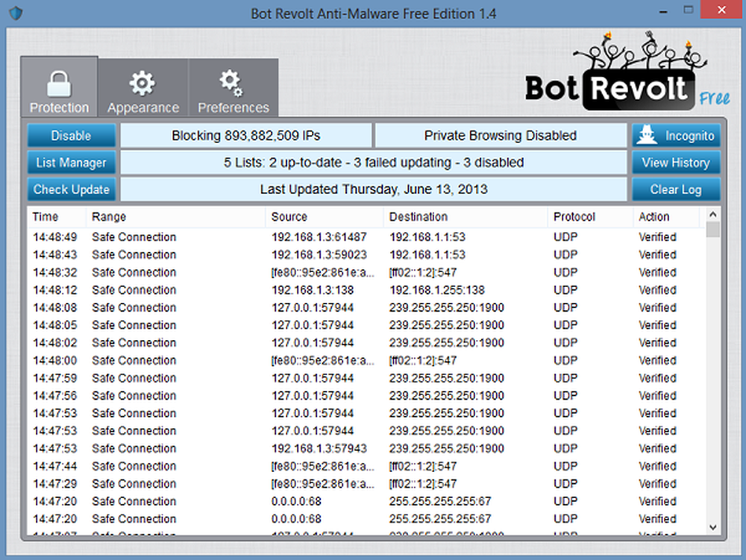Clear Log entries
Screen dimensions: 746x560
(676, 189)
